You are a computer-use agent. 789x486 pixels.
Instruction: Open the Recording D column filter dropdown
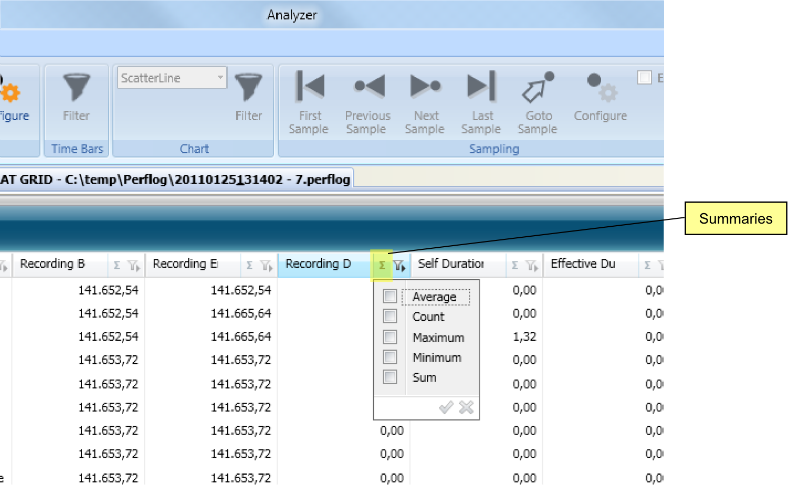click(399, 265)
